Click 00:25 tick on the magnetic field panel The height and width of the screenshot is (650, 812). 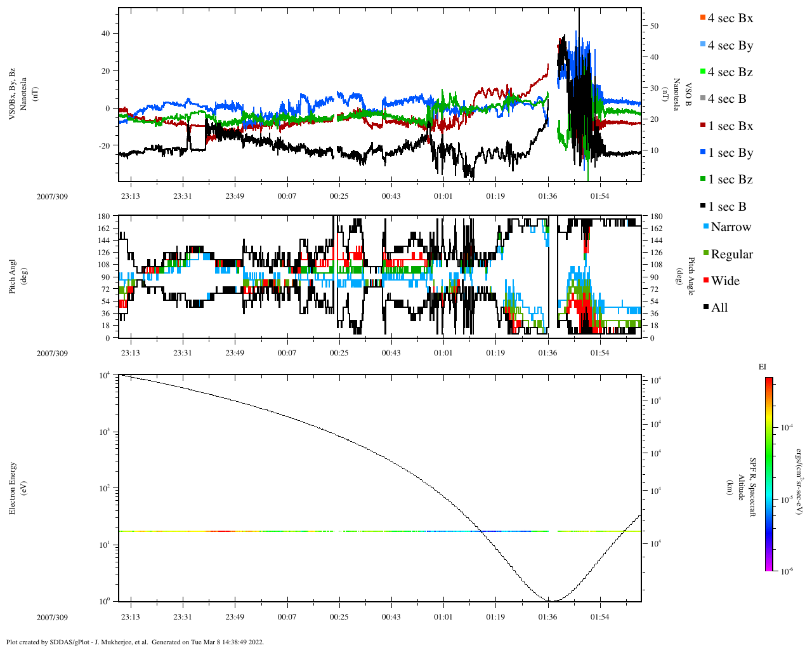339,196
